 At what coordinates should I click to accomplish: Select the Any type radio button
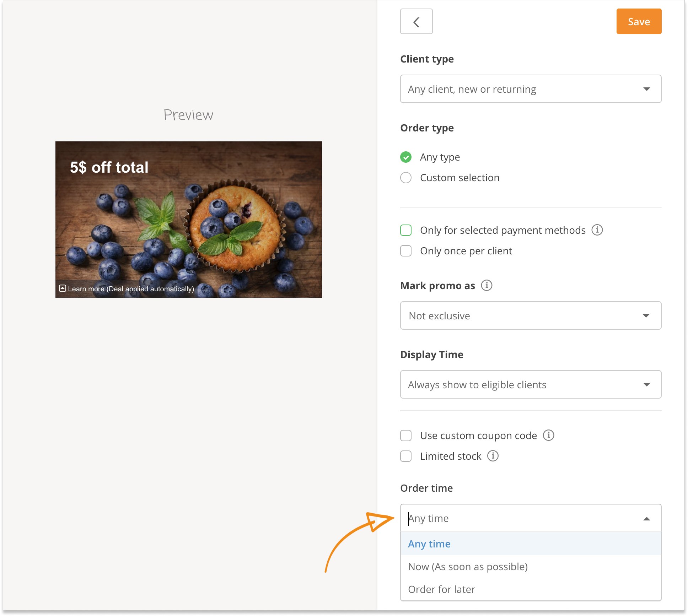tap(406, 157)
